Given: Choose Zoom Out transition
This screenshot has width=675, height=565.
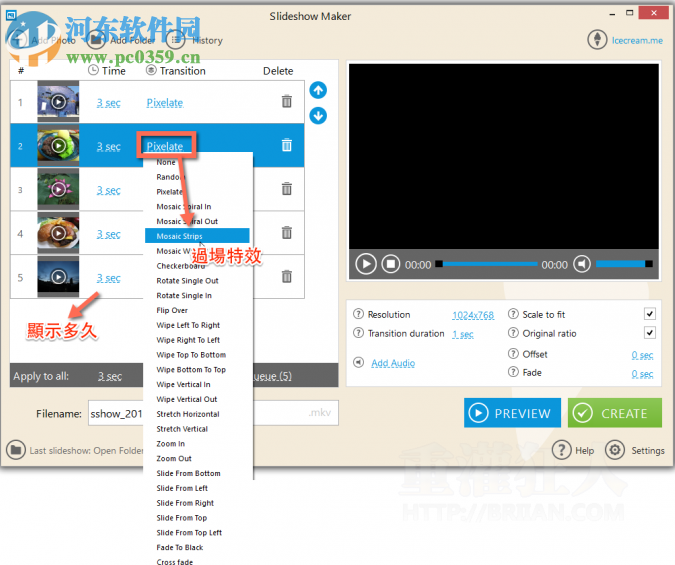Looking at the screenshot, I should (174, 459).
